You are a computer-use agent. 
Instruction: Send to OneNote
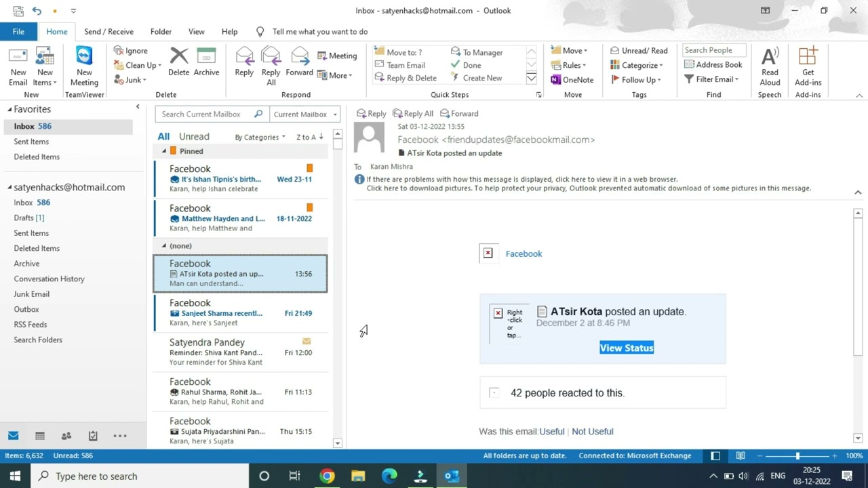point(572,79)
